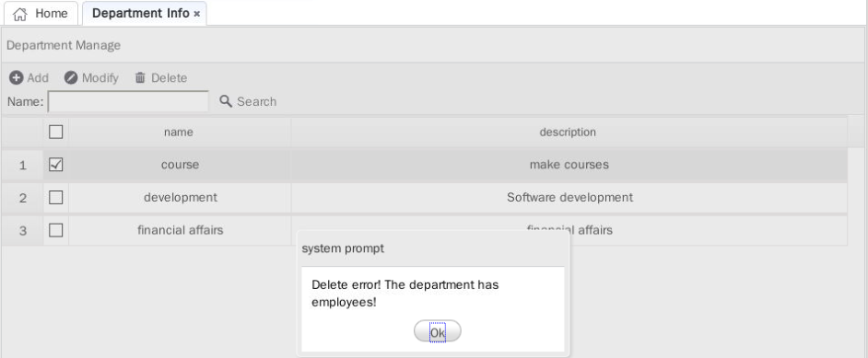Click row number 2 in grid

(23, 198)
